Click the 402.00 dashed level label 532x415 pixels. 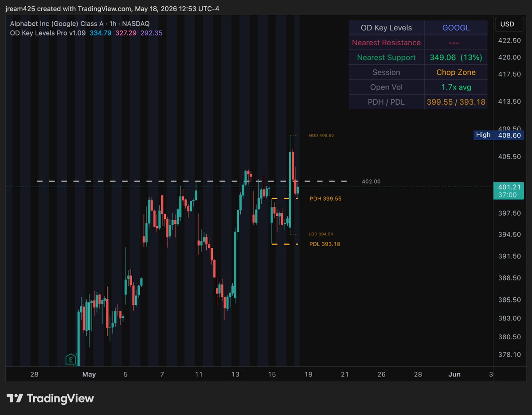(x=371, y=182)
